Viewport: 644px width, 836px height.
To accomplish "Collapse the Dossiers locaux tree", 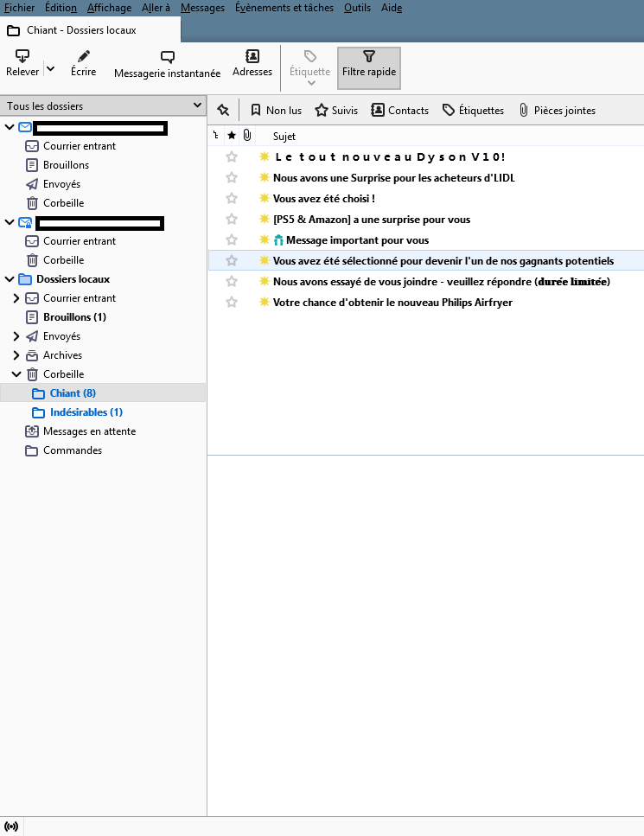I will click(10, 279).
